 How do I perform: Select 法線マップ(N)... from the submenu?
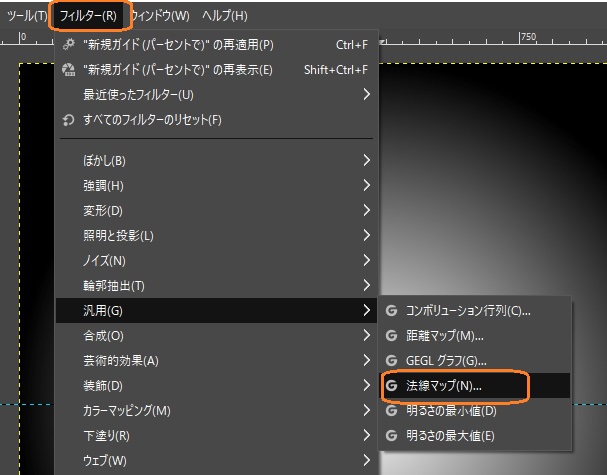tap(444, 385)
